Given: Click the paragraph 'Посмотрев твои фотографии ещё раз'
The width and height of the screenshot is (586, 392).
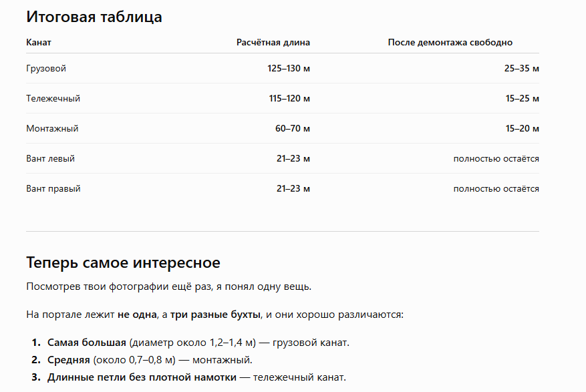Looking at the screenshot, I should pyautogui.click(x=168, y=286).
